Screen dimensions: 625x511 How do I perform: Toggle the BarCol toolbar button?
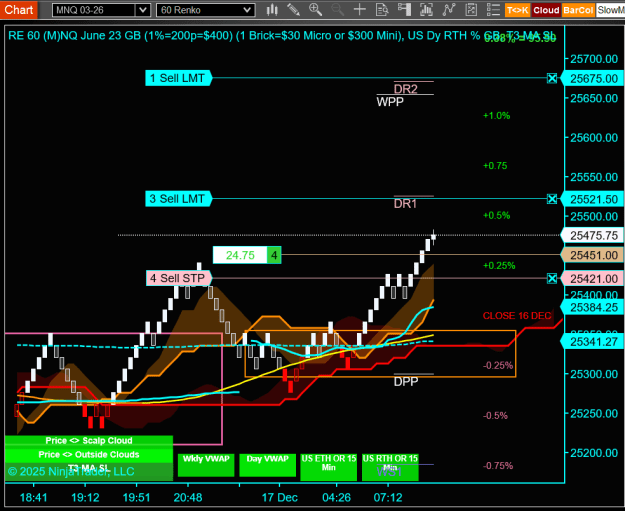pos(578,10)
